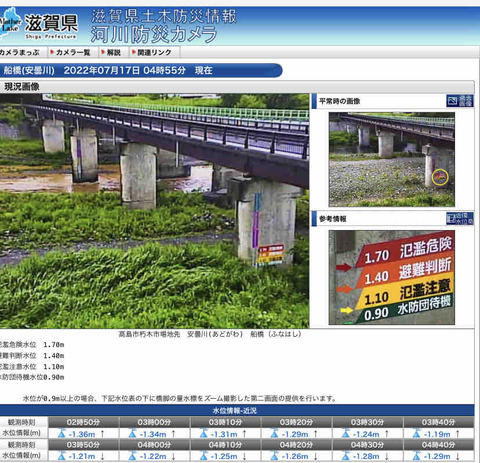Image resolution: width=480 pixels, height=463 pixels.
Task: Click the -1.19m water level value
Action: (437, 434)
